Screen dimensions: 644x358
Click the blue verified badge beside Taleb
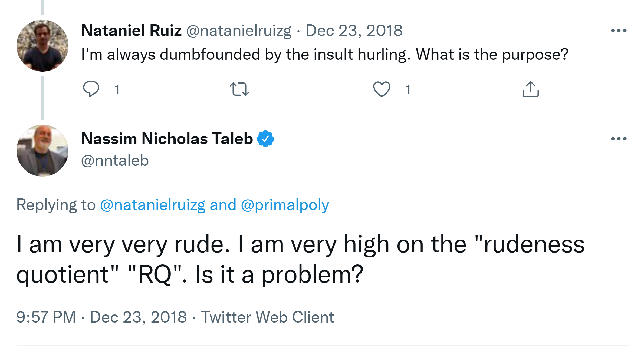coord(265,139)
